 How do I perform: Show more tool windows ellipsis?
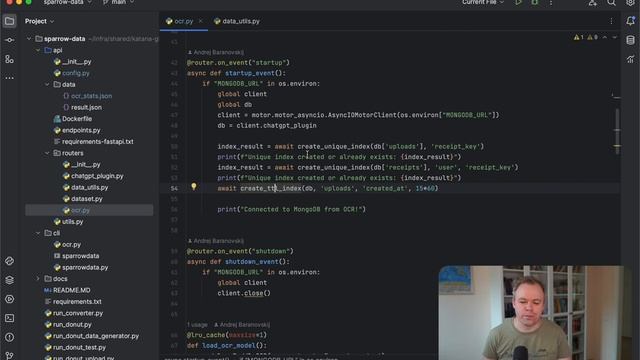tap(9, 78)
